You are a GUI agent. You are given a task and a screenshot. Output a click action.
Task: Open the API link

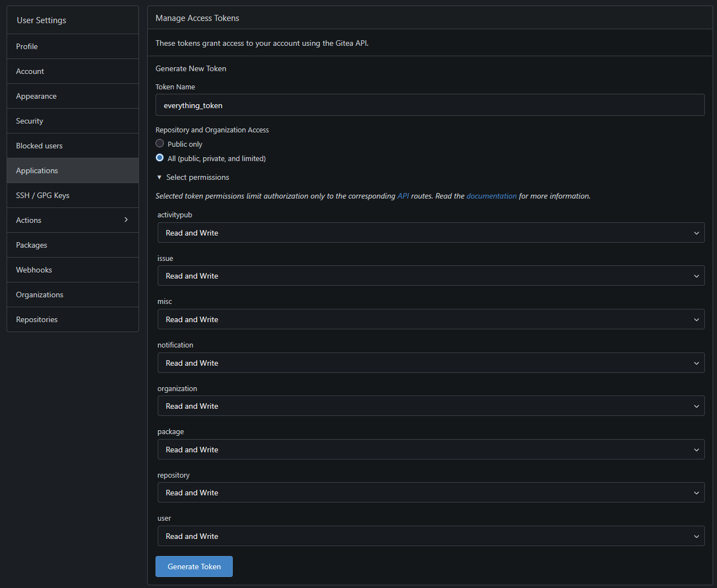click(403, 196)
